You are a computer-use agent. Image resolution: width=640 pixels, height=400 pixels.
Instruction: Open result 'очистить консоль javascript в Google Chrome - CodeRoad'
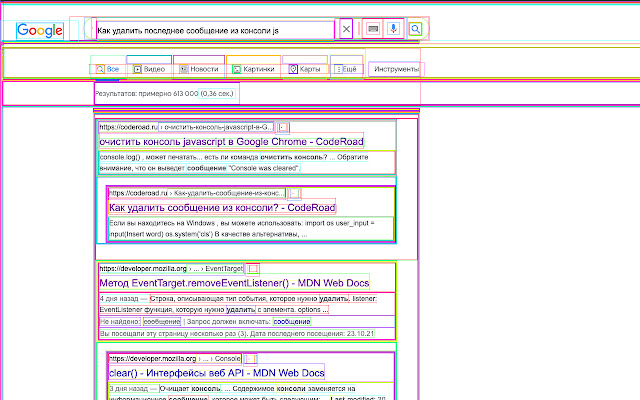coord(231,142)
